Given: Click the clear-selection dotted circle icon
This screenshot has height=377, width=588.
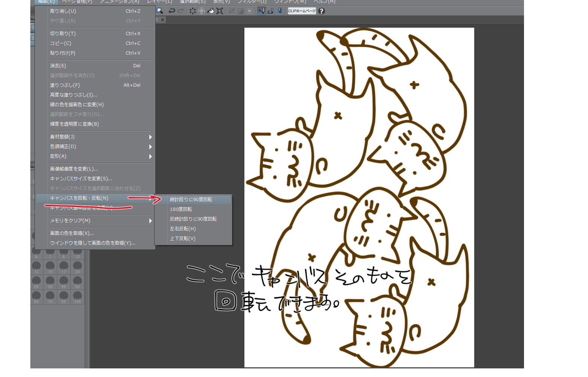Looking at the screenshot, I should point(192,11).
